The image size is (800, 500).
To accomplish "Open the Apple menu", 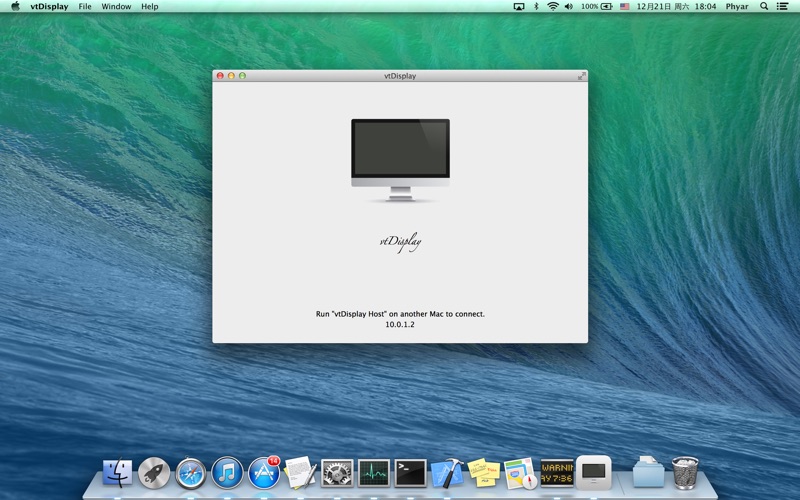I will coord(15,6).
